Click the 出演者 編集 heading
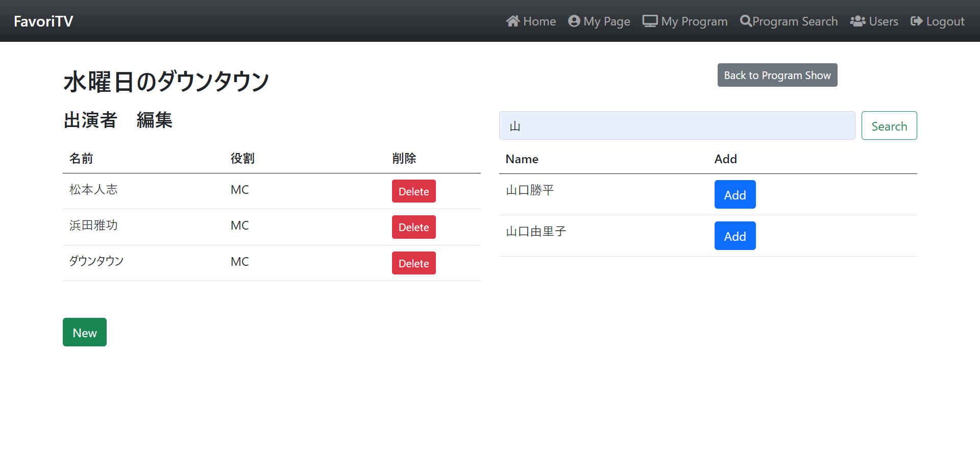This screenshot has height=452, width=980. pos(118,120)
